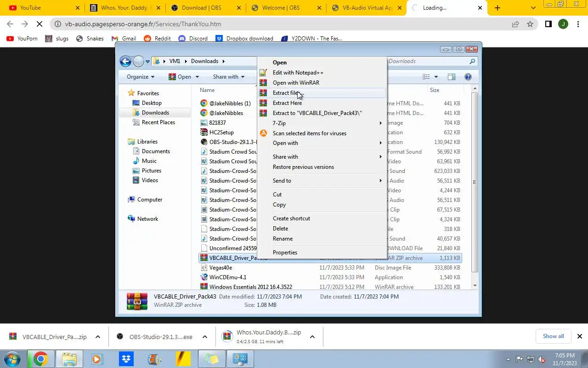Choose Copy in the context menu

pos(322,205)
